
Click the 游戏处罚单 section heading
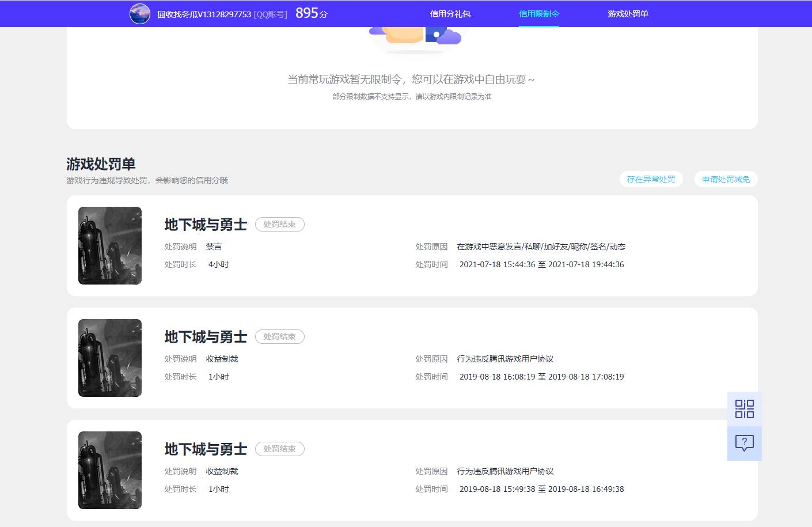click(101, 164)
